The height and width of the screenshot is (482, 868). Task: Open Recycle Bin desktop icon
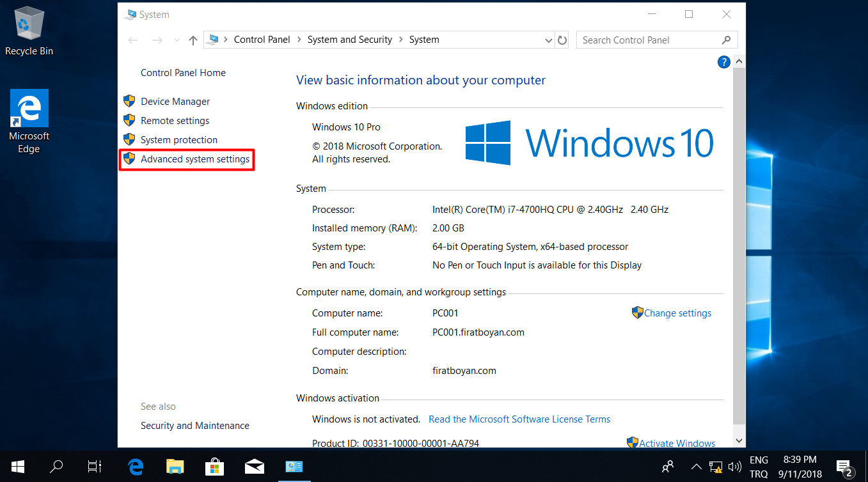point(29,31)
